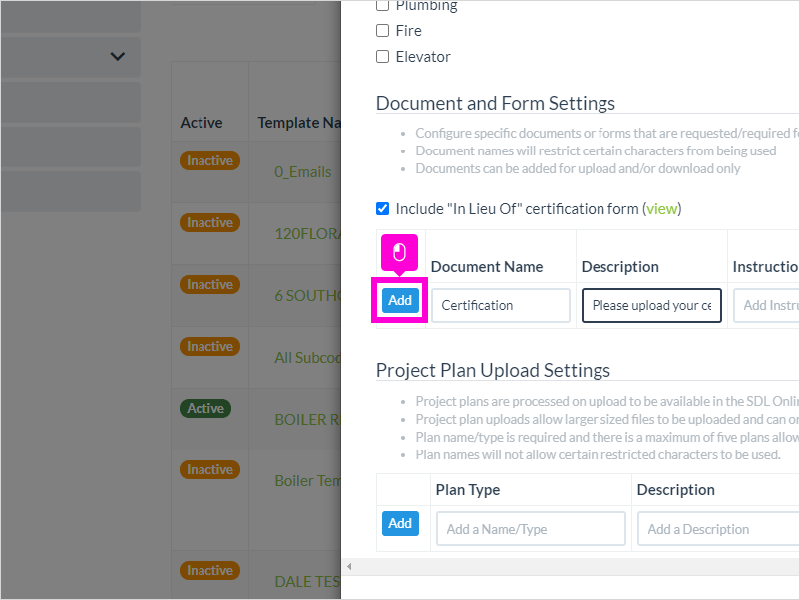Click the horizontal scrollbar left arrow
800x600 pixels.
[349, 566]
